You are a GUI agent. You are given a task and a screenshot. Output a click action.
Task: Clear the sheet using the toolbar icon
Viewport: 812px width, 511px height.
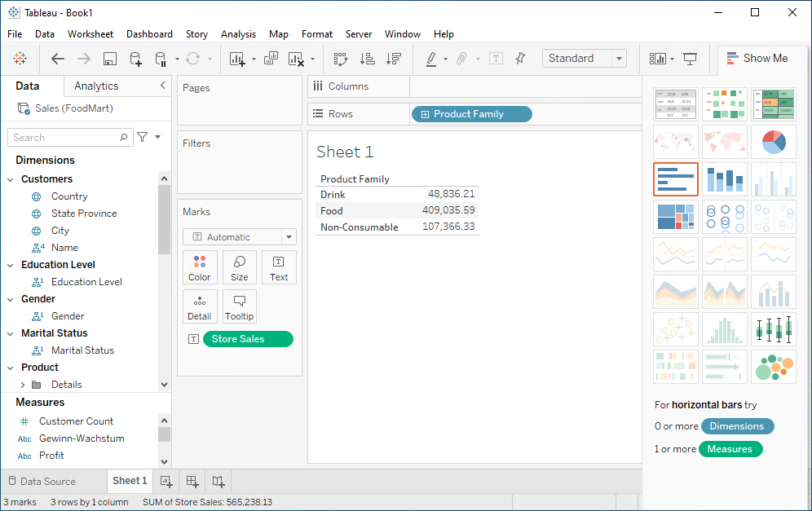[x=296, y=59]
